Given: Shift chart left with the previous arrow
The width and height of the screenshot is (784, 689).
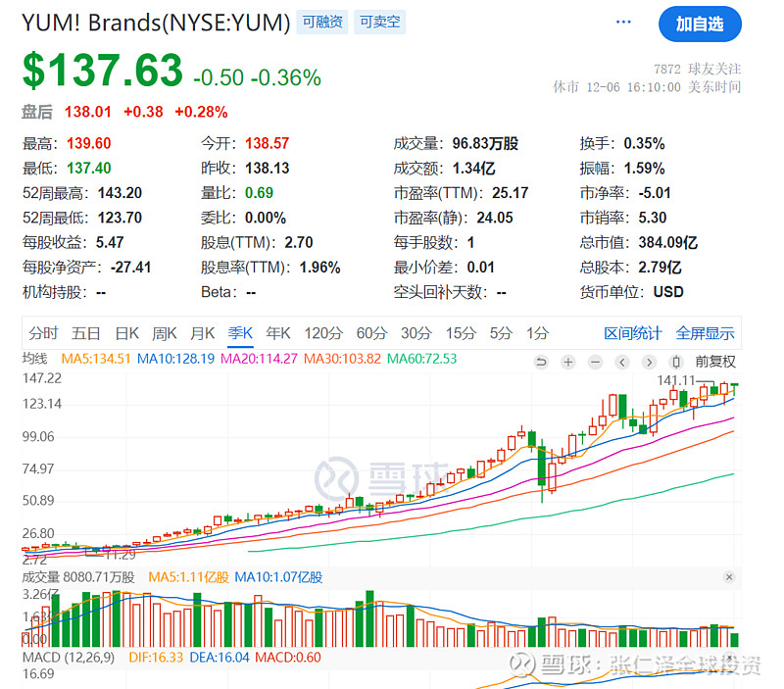Looking at the screenshot, I should (622, 362).
